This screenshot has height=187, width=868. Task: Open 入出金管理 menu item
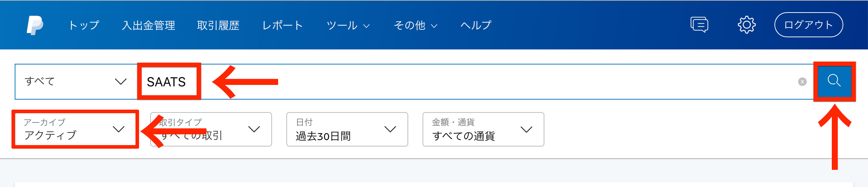[x=148, y=25]
